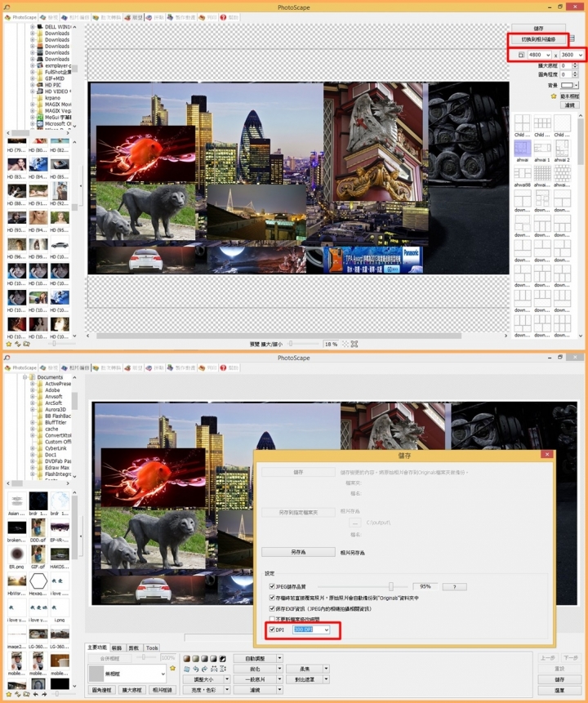Click the aspect ratio icon beside 4800 width
588x703 pixels.
521,55
